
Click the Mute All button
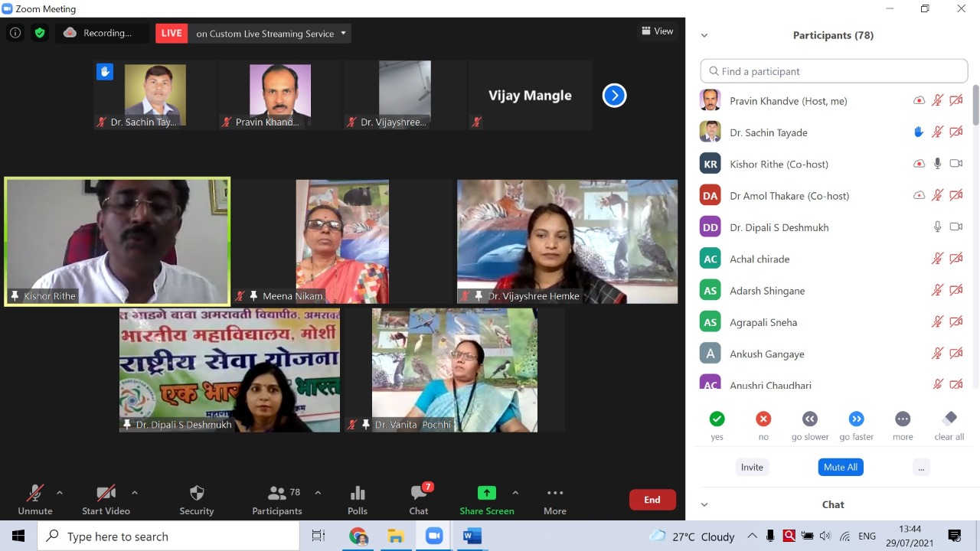coord(840,467)
